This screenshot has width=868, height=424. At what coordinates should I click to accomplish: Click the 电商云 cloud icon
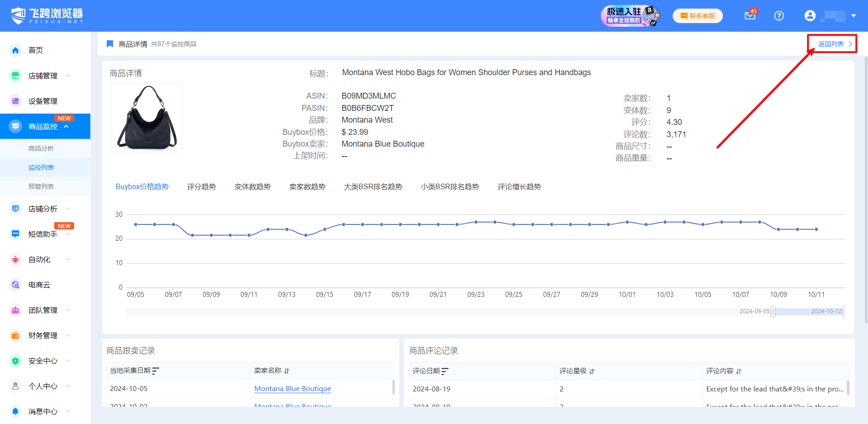[15, 285]
